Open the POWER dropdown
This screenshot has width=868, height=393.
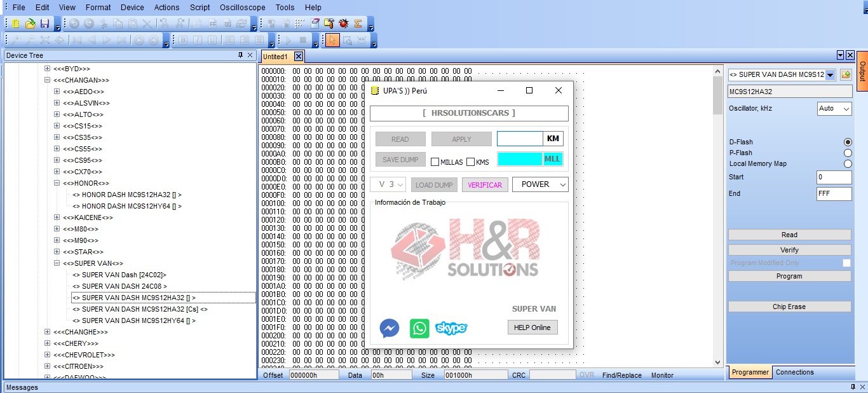click(541, 184)
